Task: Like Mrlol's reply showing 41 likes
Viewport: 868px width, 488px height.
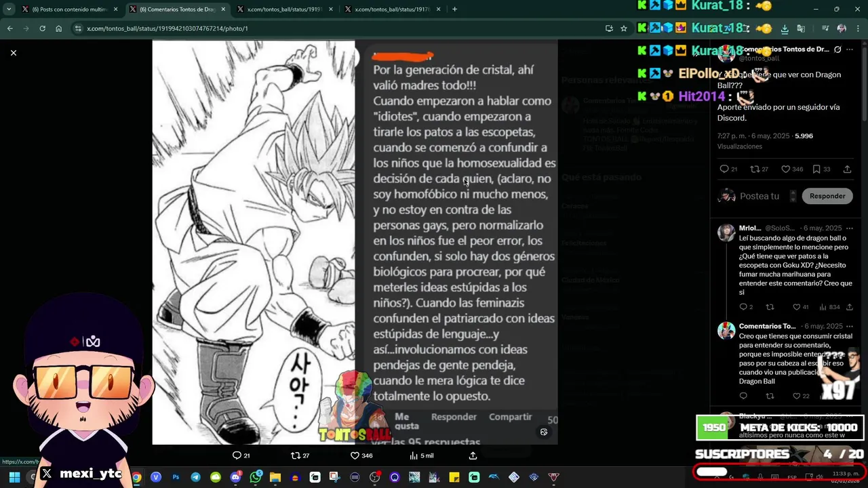Action: (x=797, y=307)
